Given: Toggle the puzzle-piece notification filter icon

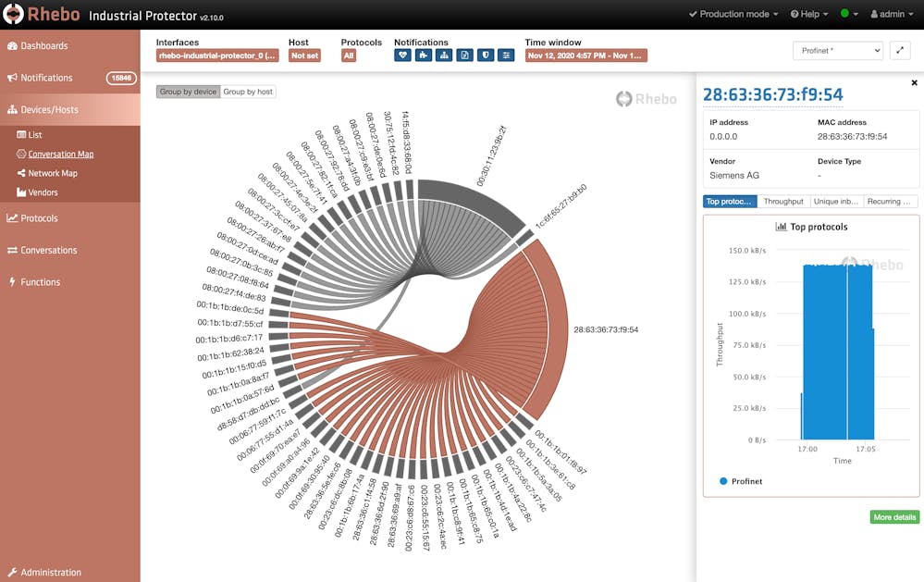Looking at the screenshot, I should (424, 56).
